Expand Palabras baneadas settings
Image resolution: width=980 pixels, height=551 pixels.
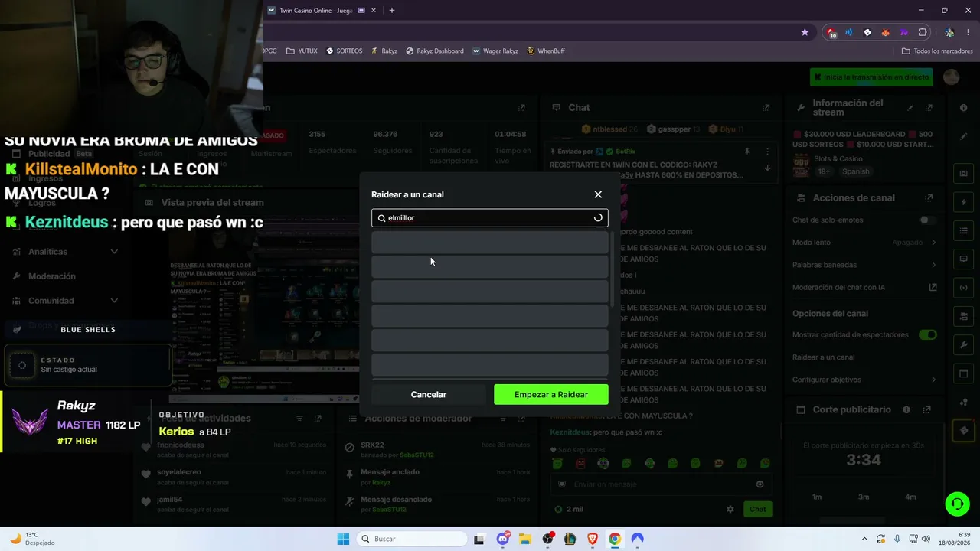(x=933, y=265)
